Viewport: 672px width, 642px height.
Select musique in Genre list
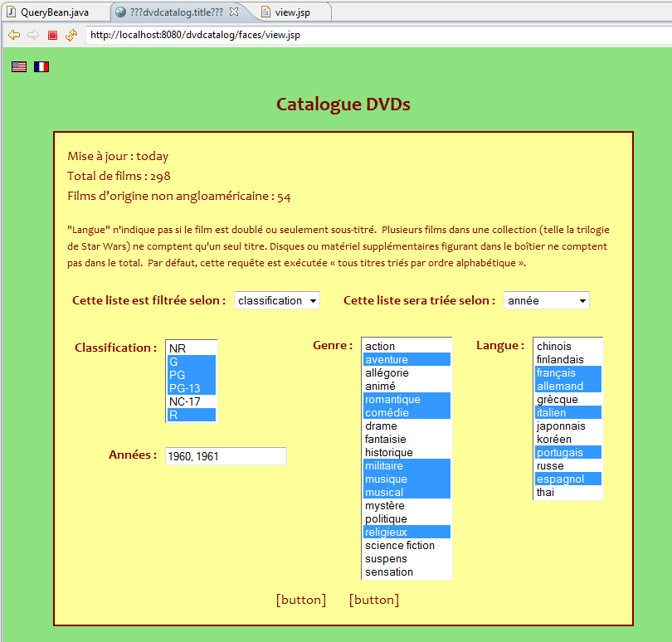tap(407, 479)
